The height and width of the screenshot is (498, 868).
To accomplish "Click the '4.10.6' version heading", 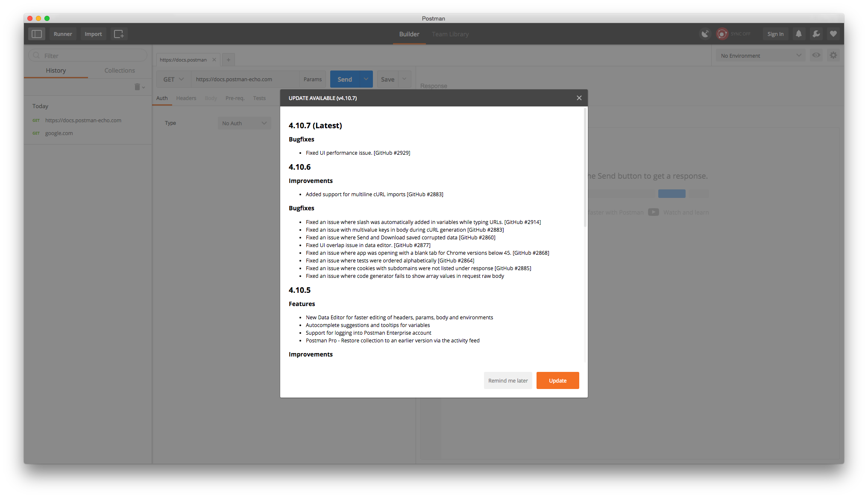I will pyautogui.click(x=299, y=167).
